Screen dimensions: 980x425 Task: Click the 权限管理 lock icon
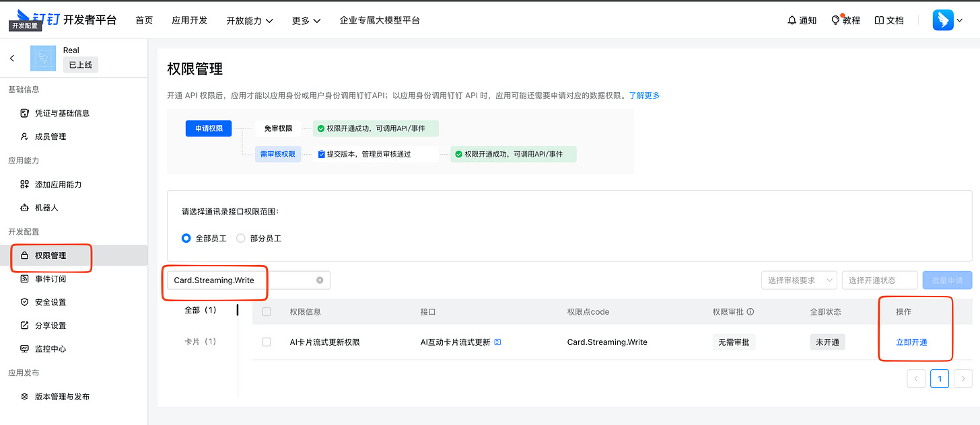[x=25, y=256]
